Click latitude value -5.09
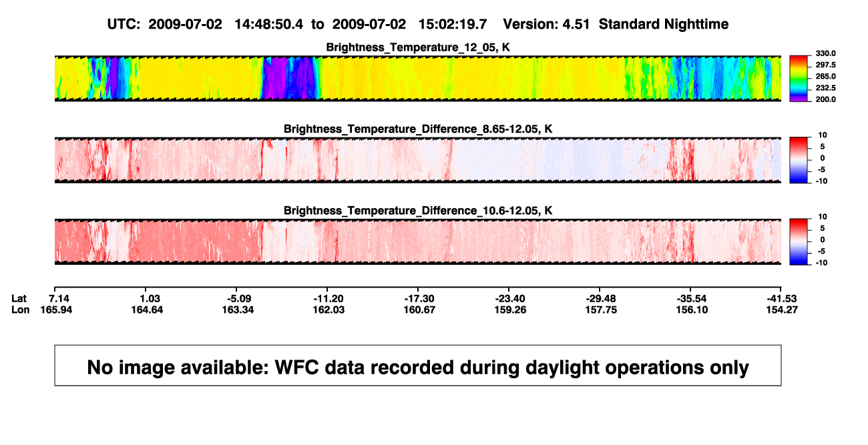The image size is (868, 445). (x=240, y=298)
